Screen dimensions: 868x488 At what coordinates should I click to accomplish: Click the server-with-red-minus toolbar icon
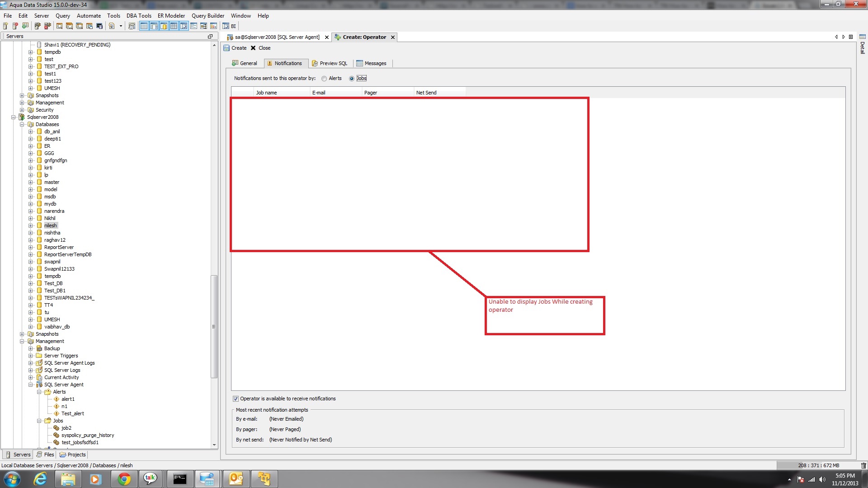coord(15,26)
